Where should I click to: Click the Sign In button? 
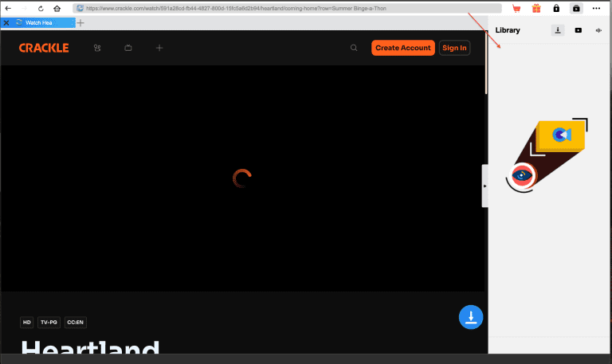[454, 48]
